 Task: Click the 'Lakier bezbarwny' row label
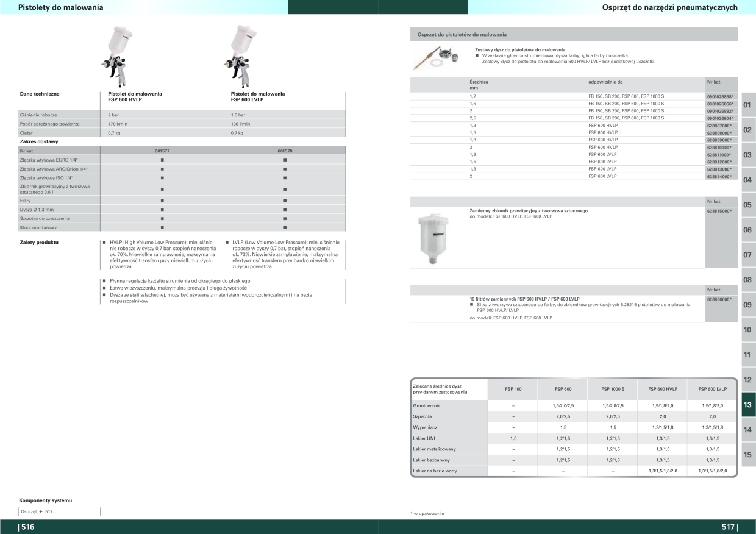[433, 460]
